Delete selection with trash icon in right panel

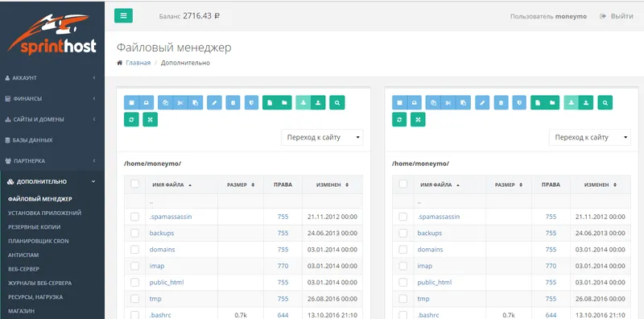tap(501, 102)
